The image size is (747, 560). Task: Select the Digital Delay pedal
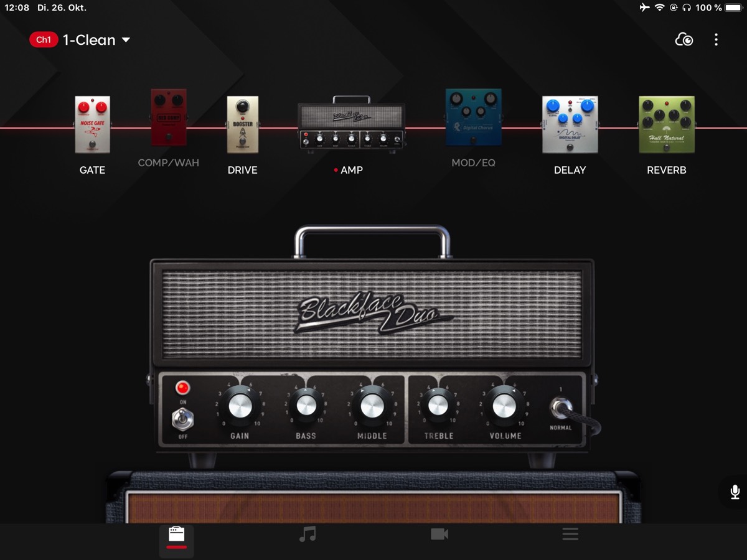tap(570, 124)
